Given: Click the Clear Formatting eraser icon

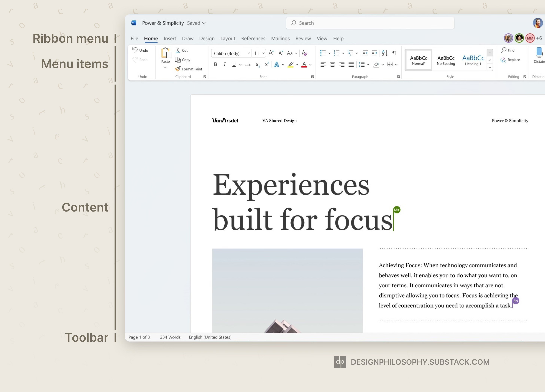Looking at the screenshot, I should pos(304,53).
